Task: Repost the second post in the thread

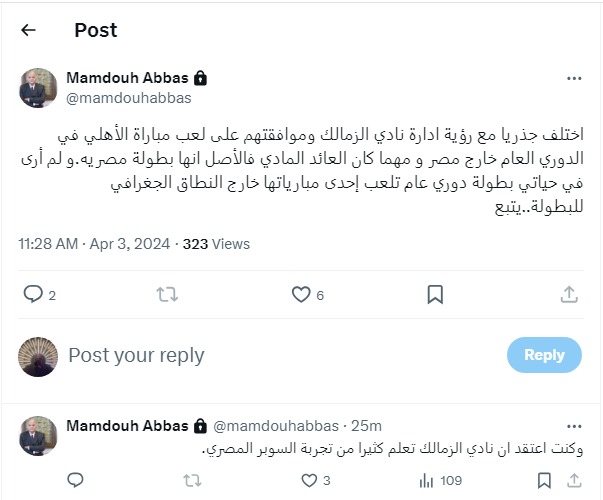Action: 193,481
